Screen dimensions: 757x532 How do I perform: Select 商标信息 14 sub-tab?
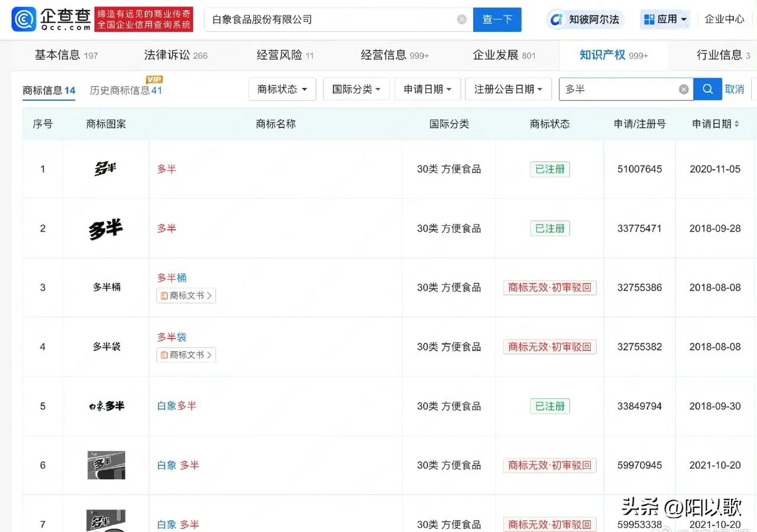(x=49, y=90)
